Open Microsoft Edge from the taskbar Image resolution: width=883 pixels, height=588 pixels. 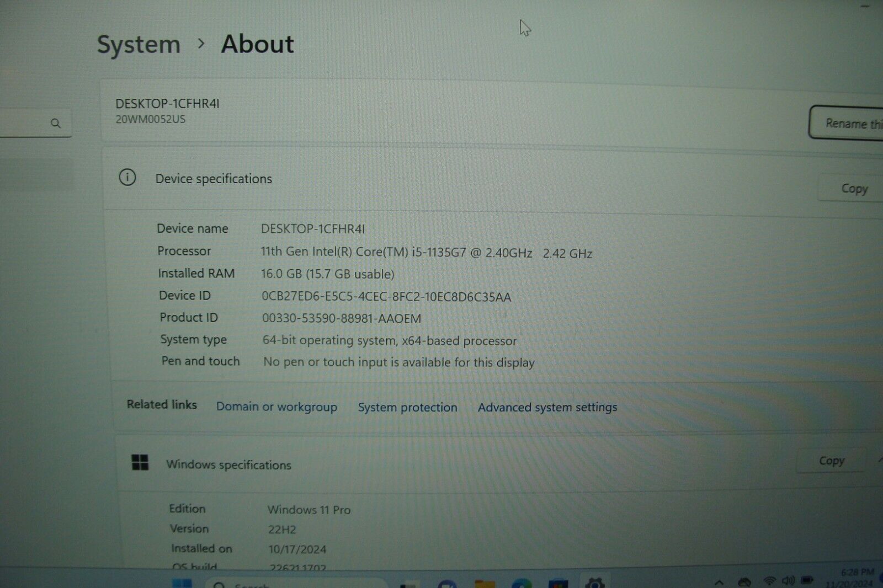521,584
